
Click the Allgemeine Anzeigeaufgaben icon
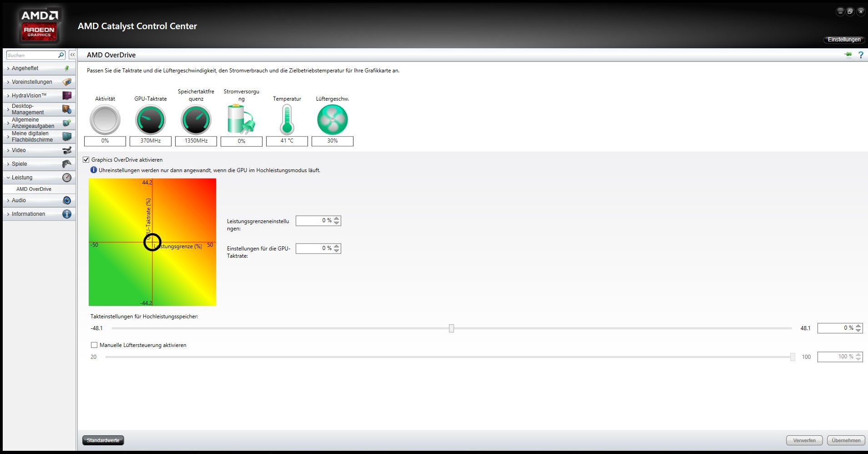[x=67, y=123]
